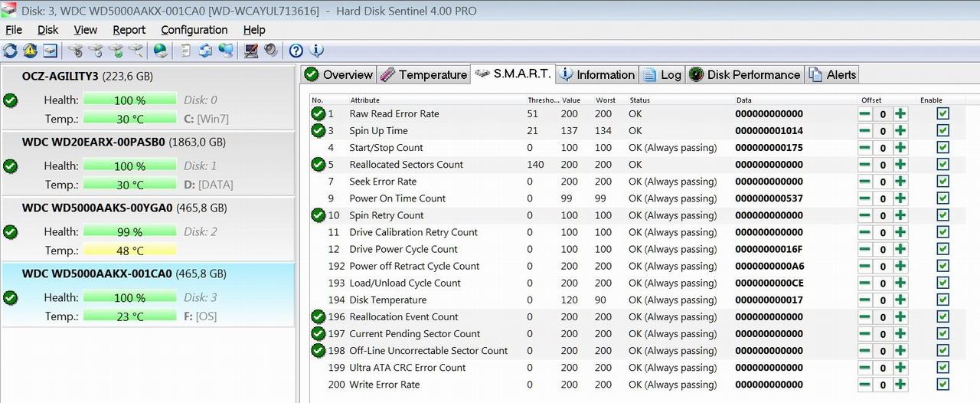Decrease offset for Raw Read Error Rate
Viewport: 980px width, 403px height.
864,113
